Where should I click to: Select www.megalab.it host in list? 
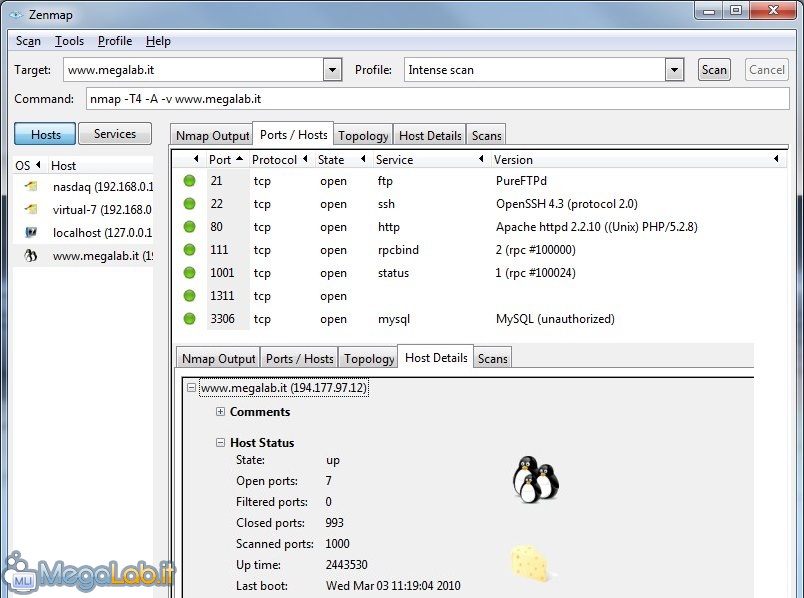pyautogui.click(x=83, y=255)
